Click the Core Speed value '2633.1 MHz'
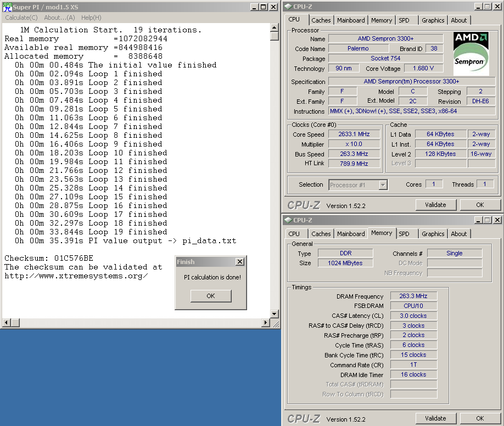The height and width of the screenshot is (426, 504). 354,134
